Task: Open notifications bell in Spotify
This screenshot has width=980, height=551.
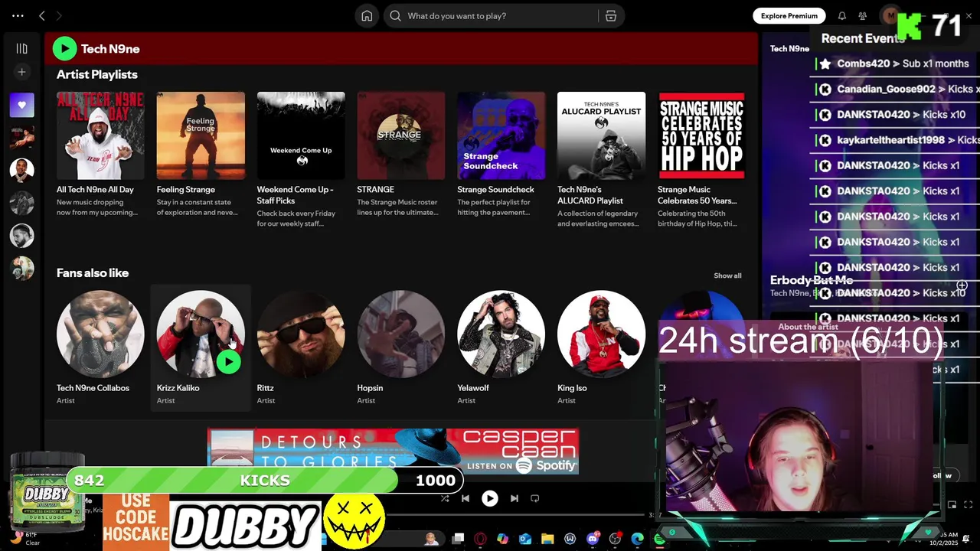Action: pyautogui.click(x=841, y=15)
